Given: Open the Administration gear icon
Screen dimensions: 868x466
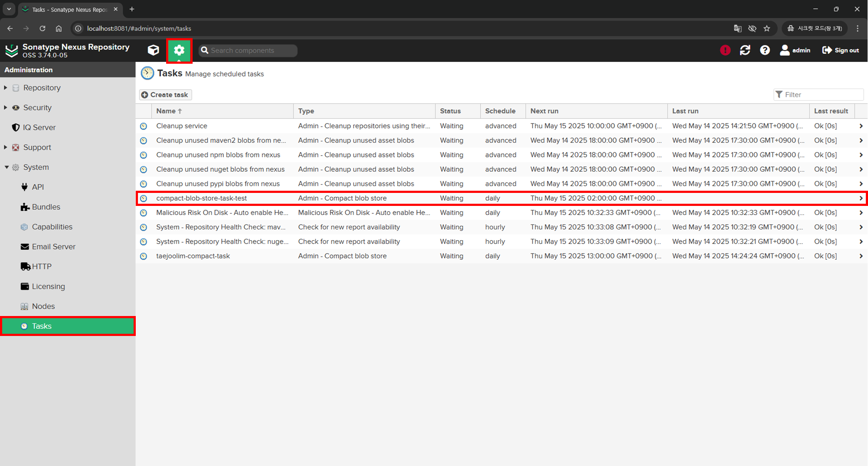Looking at the screenshot, I should (x=179, y=50).
